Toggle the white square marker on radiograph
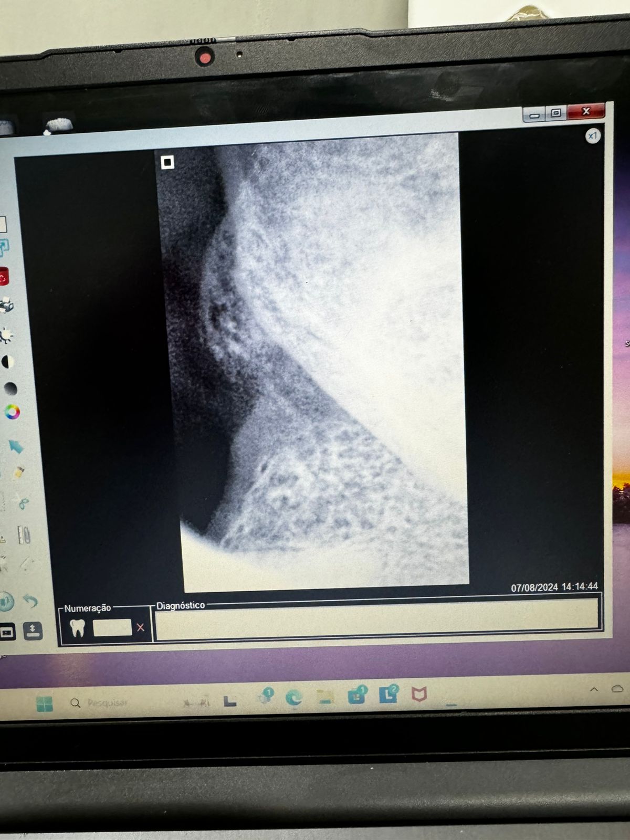The width and height of the screenshot is (630, 840). click(167, 162)
